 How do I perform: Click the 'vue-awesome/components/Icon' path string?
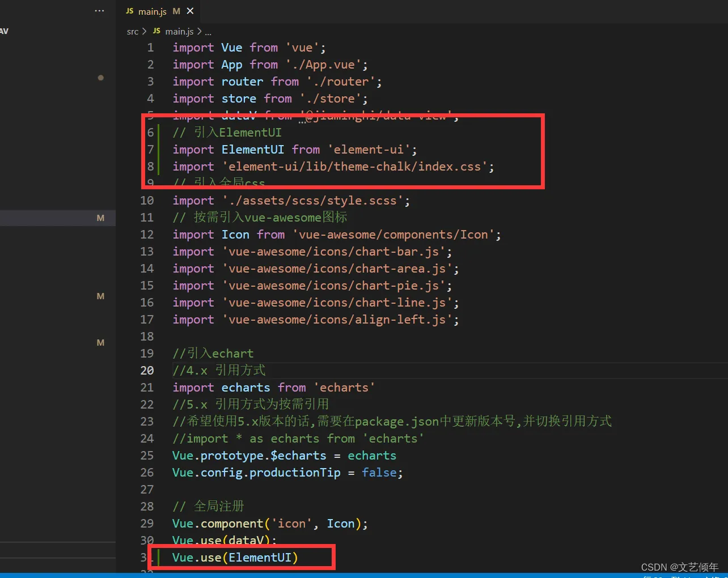pos(393,235)
